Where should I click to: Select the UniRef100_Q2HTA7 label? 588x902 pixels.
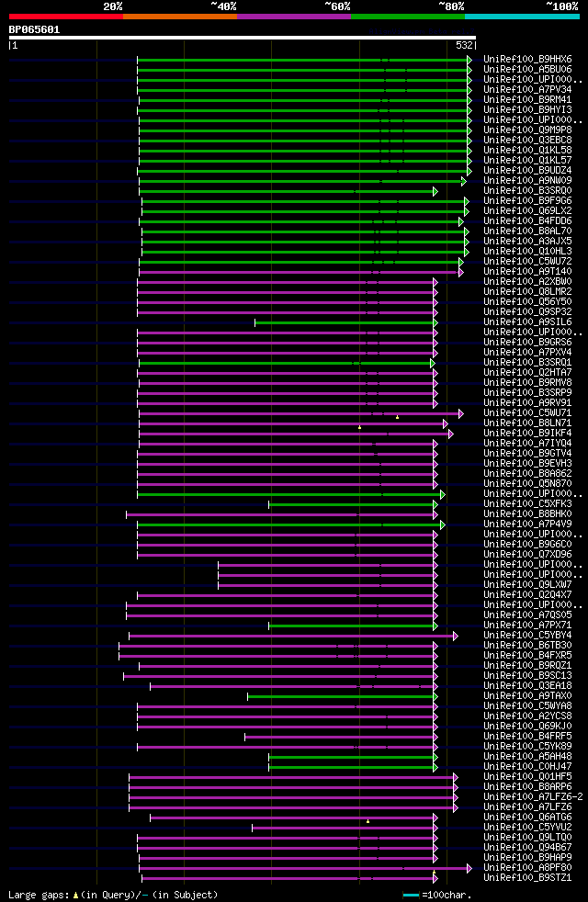(527, 372)
